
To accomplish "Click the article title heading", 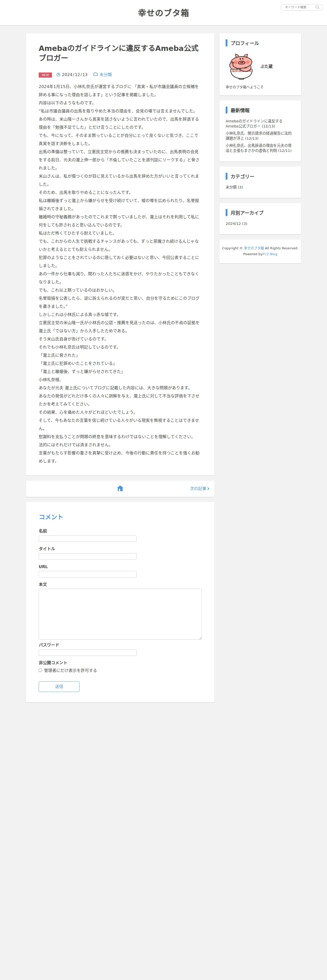I will coord(118,53).
